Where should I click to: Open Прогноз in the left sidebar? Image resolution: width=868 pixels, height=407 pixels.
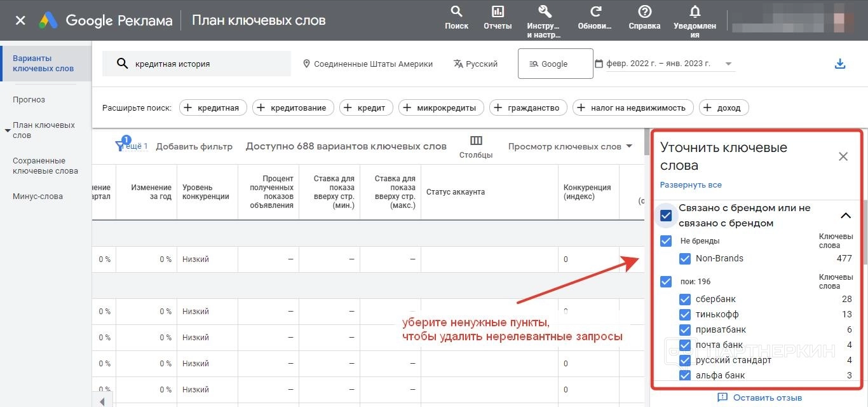(x=29, y=100)
